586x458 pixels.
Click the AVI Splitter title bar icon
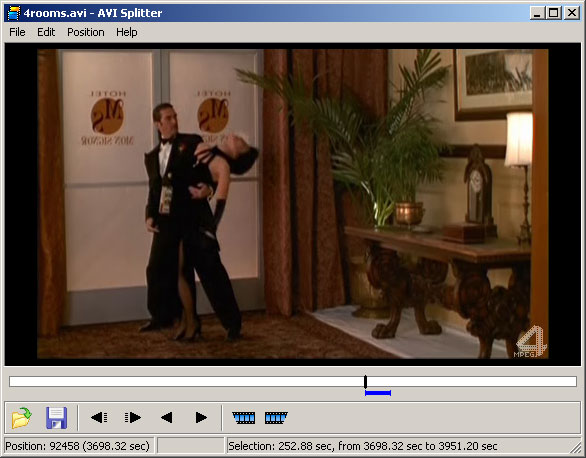(x=14, y=13)
